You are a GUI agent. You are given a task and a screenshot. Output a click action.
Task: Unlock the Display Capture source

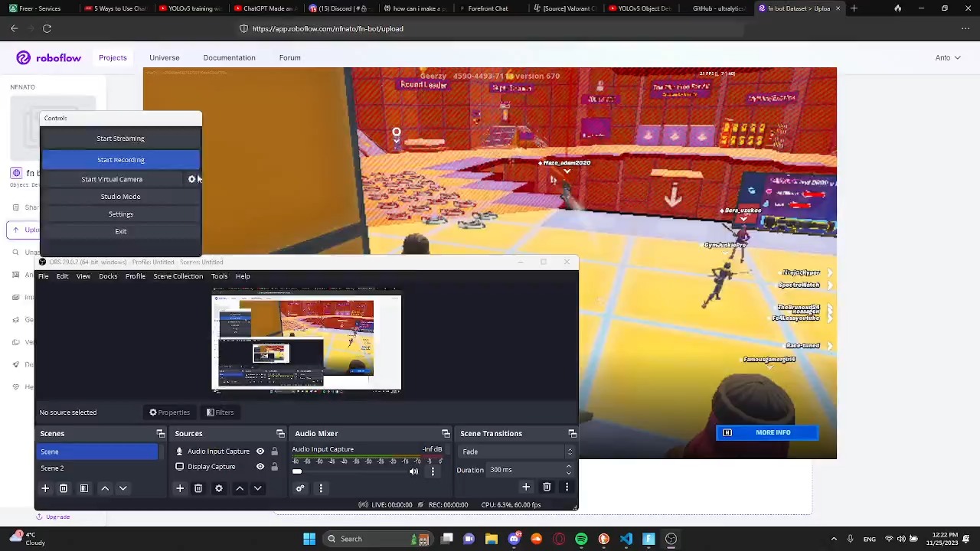coord(275,467)
